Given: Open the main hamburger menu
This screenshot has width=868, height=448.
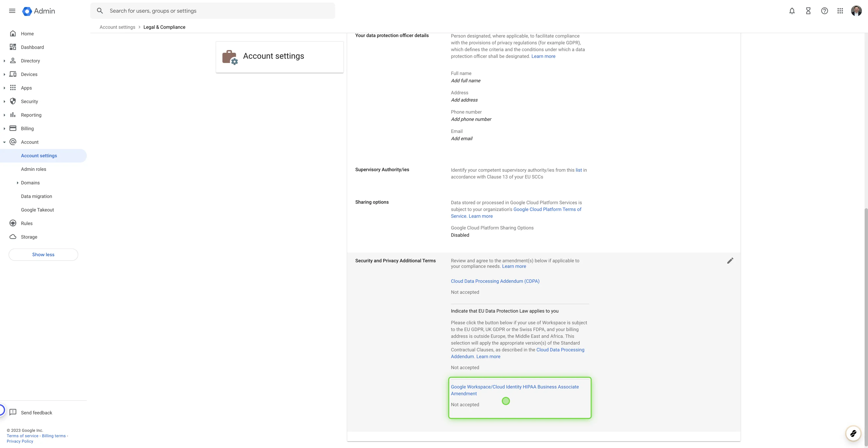Looking at the screenshot, I should 12,11.
